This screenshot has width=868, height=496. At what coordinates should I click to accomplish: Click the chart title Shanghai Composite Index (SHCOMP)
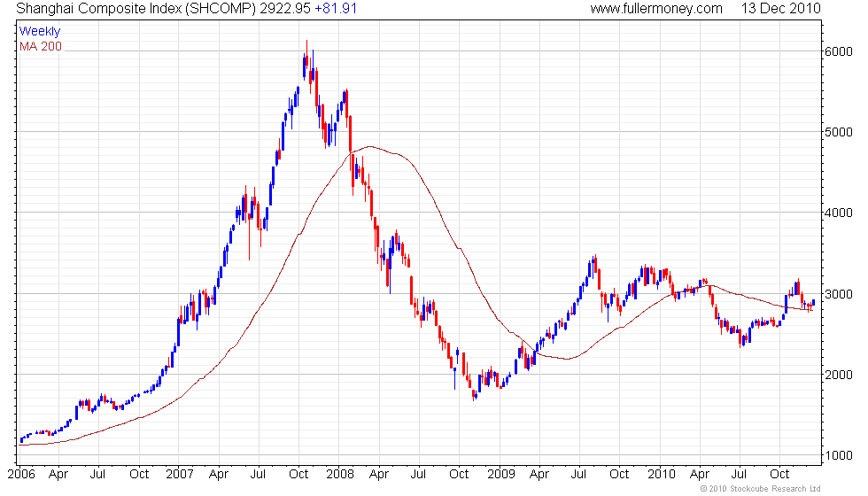pos(136,9)
